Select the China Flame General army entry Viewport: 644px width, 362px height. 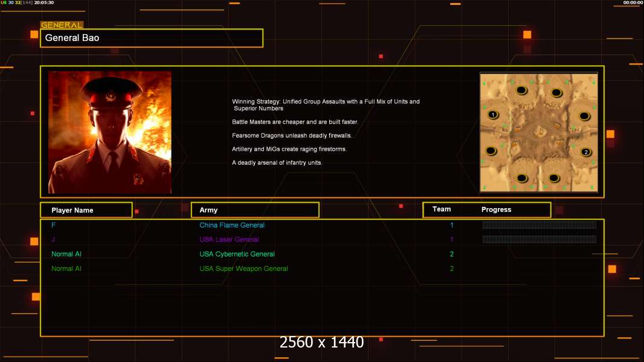point(231,225)
